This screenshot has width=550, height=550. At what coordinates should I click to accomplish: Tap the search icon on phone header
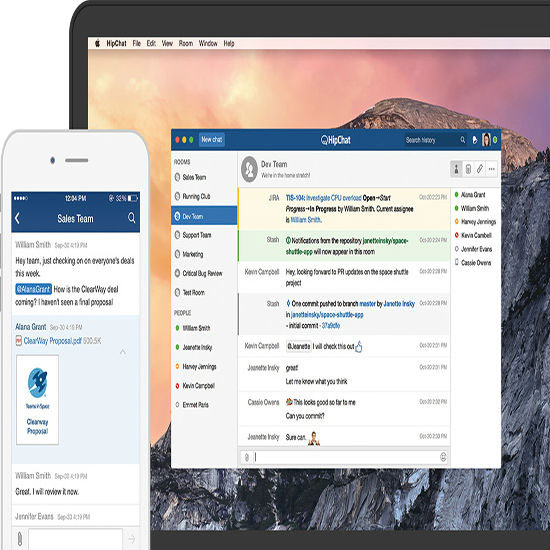click(132, 218)
